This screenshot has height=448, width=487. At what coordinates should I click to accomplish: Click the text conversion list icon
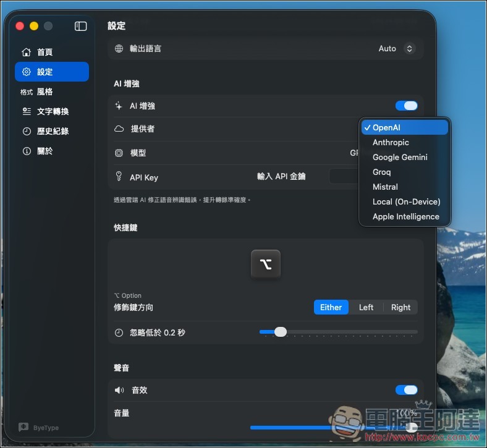coord(27,111)
